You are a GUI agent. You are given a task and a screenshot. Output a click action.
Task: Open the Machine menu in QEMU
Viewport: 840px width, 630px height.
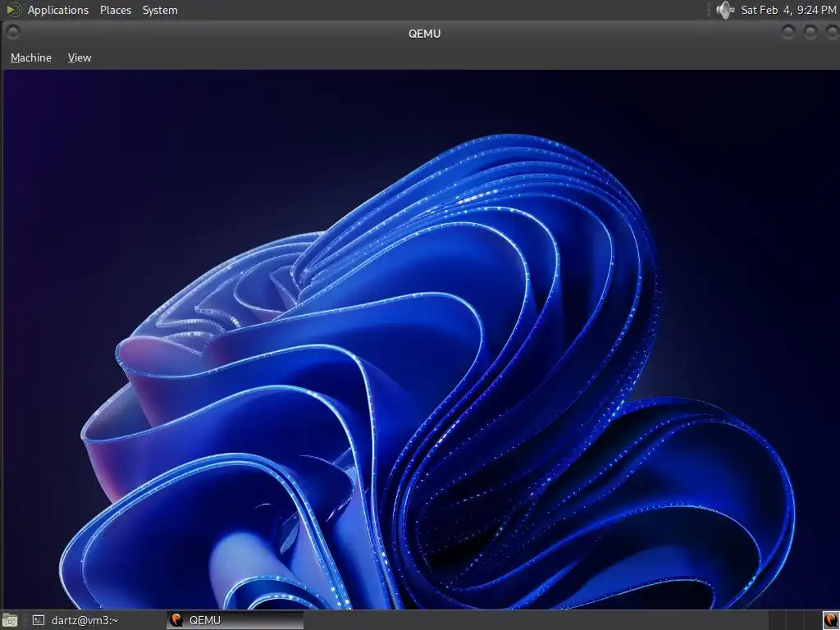tap(31, 58)
